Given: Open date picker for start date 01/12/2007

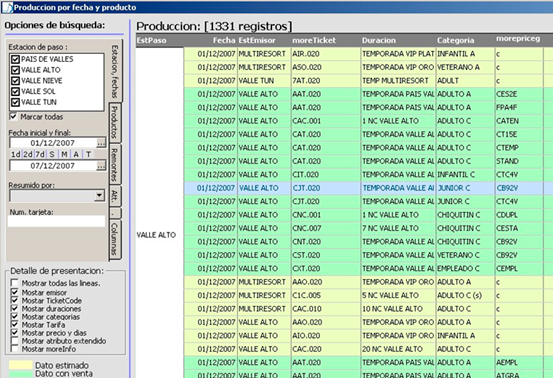Looking at the screenshot, I should [x=101, y=143].
